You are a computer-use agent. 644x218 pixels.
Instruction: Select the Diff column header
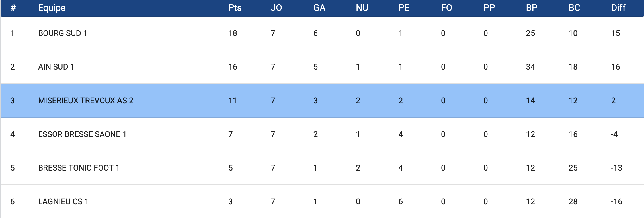(x=618, y=8)
